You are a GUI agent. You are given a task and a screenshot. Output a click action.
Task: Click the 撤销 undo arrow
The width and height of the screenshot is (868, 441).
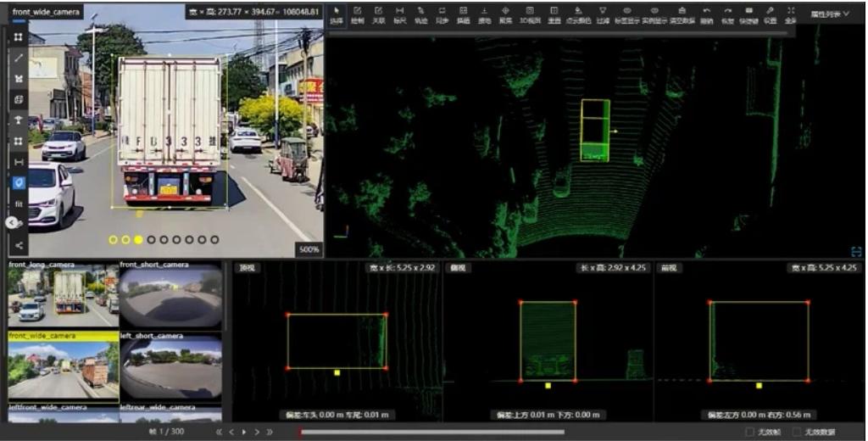click(707, 15)
